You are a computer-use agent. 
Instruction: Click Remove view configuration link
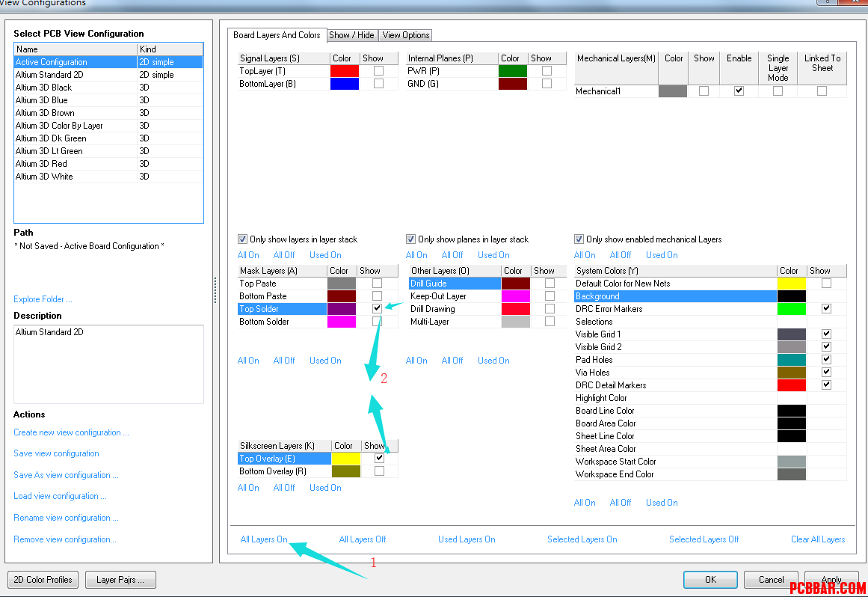click(x=65, y=539)
